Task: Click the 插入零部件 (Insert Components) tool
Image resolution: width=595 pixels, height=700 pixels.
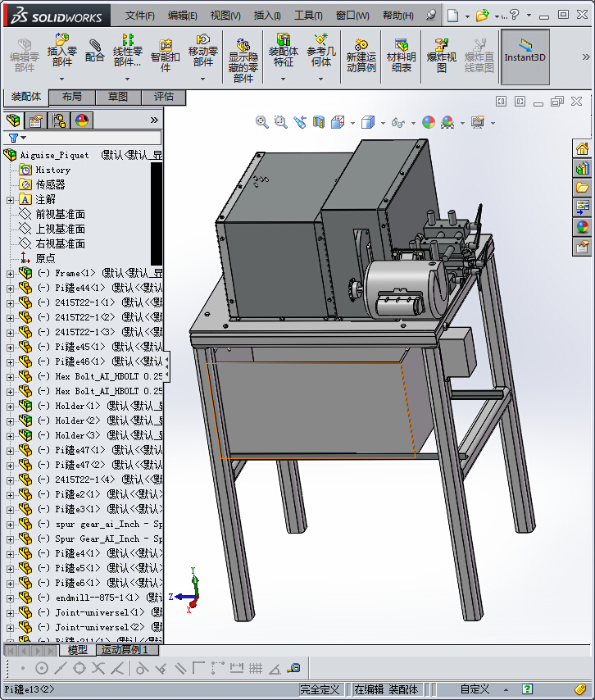Action: 62,49
